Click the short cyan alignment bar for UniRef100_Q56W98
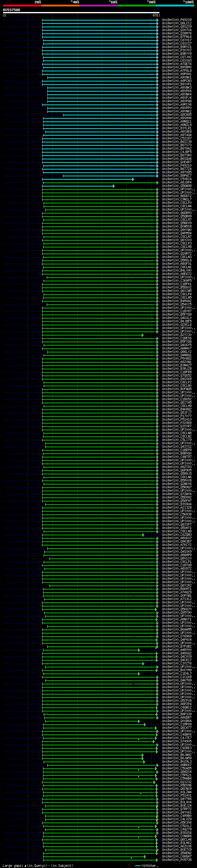This screenshot has width=197, height=868. click(78, 186)
